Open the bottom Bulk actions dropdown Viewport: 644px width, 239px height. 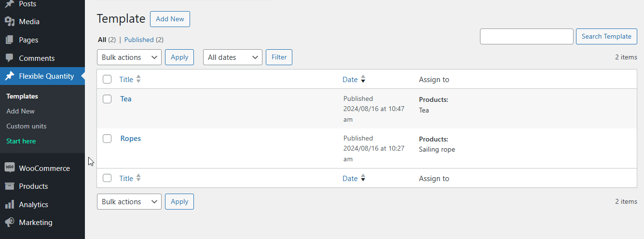coord(129,202)
